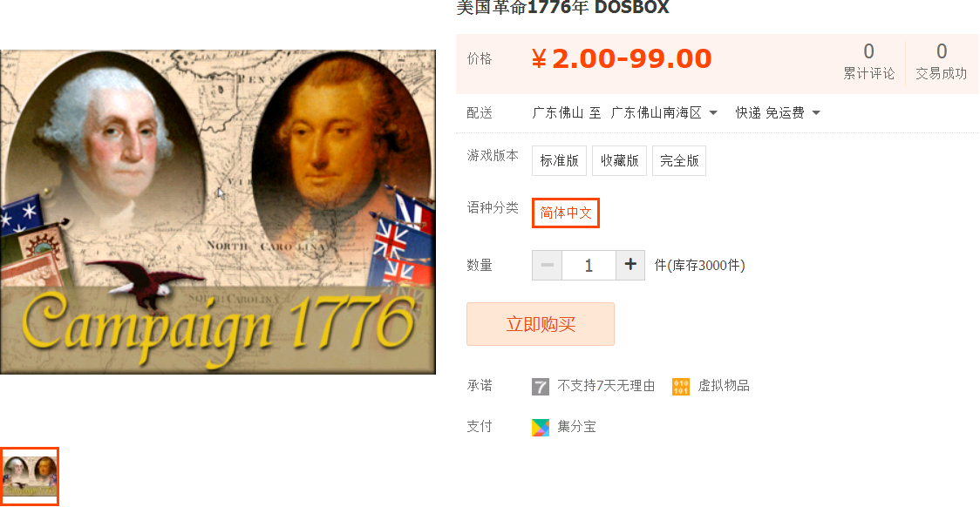980x507 pixels.
Task: Increase quantity with the plus button
Action: pos(630,265)
